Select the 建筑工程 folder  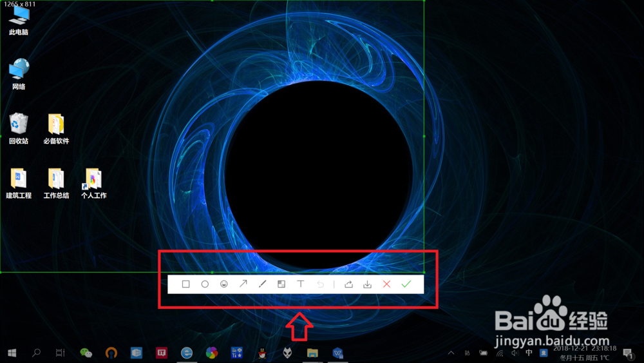tap(19, 183)
